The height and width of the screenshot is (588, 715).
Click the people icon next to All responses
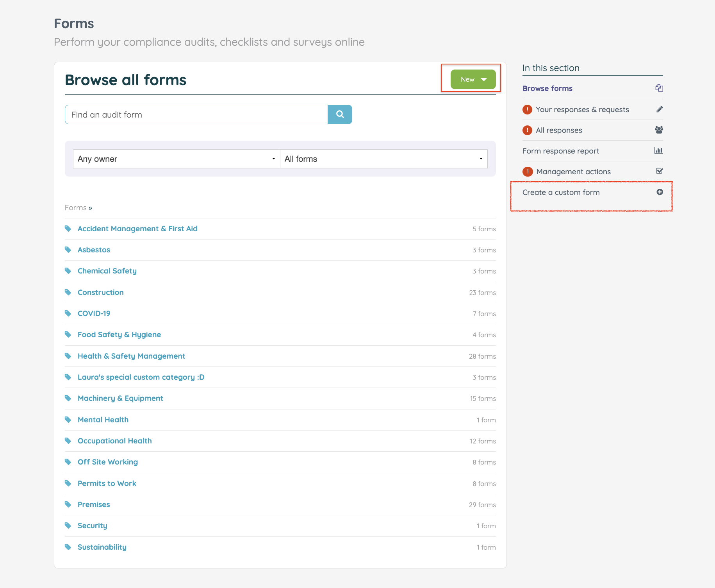(x=659, y=130)
